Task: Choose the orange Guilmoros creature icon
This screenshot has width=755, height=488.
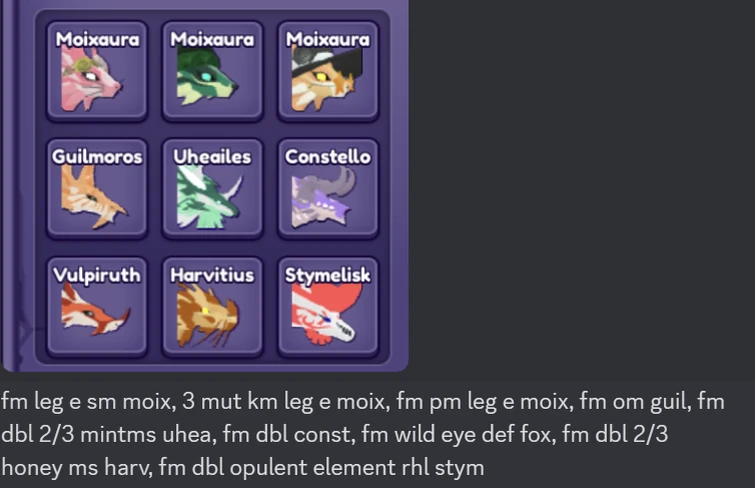Action: coord(97,189)
